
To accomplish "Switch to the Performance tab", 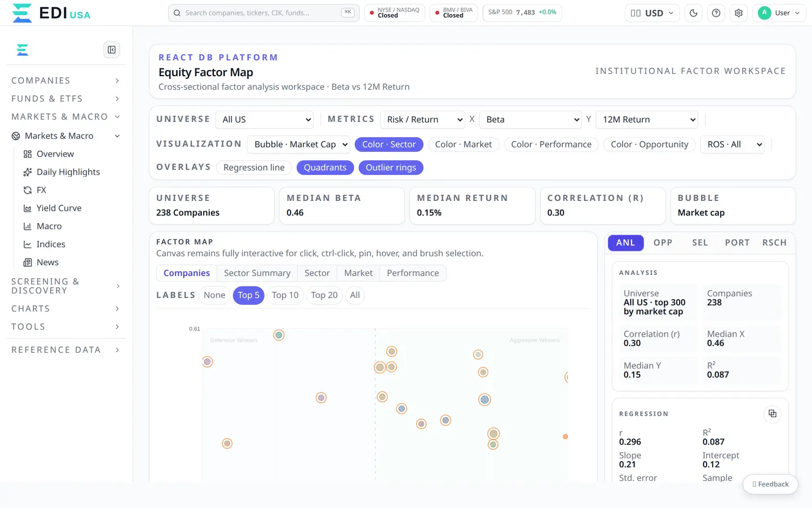I will [413, 273].
